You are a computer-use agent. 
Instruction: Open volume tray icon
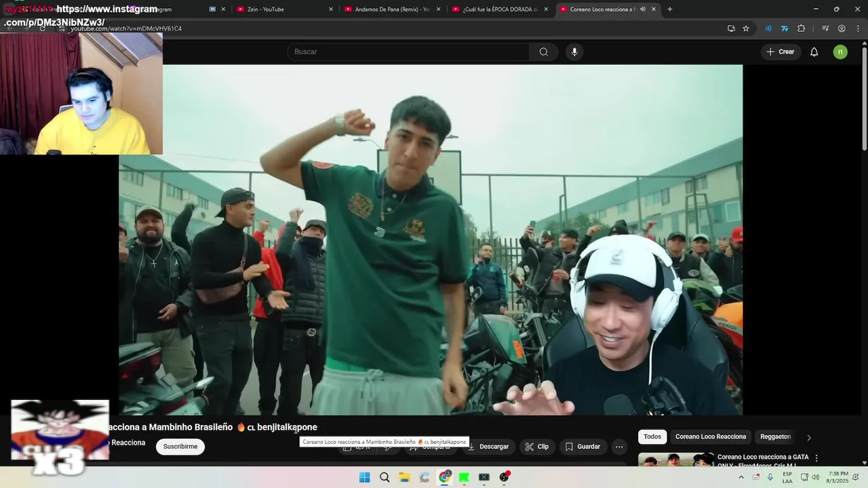[815, 477]
